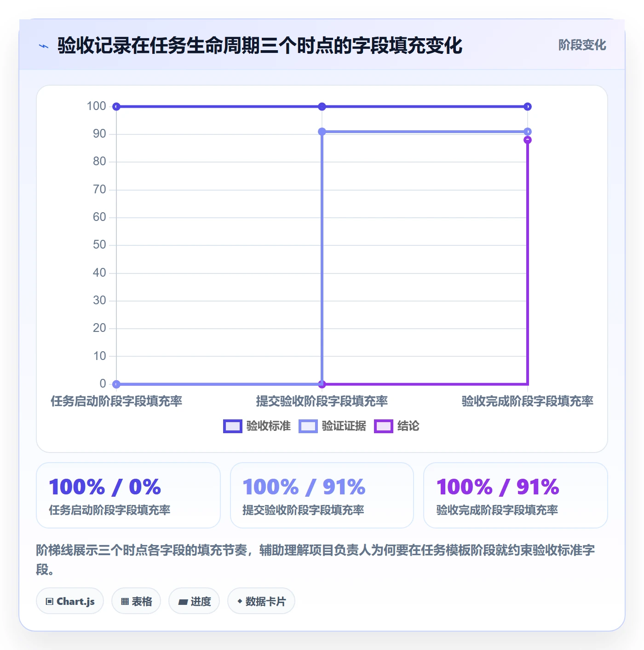The height and width of the screenshot is (650, 644).
Task: Click the 提交验收阶段字段填充率 x-axis label
Action: (x=322, y=401)
